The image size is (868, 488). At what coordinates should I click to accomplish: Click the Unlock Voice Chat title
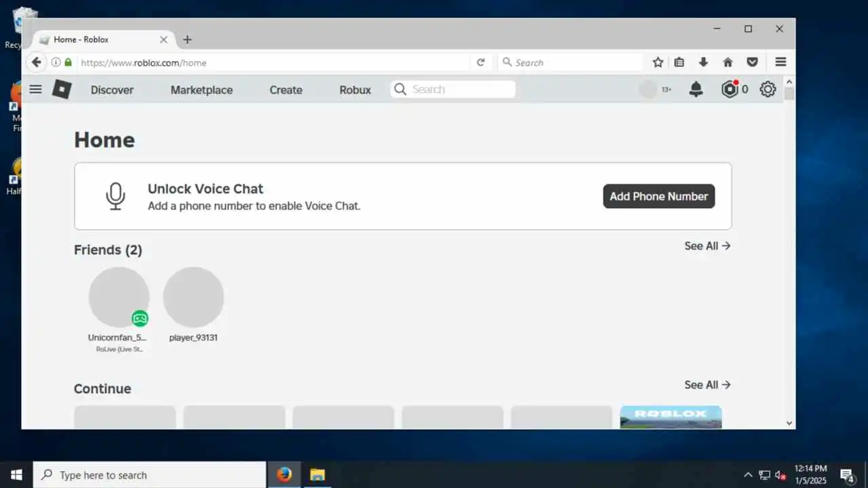click(205, 189)
